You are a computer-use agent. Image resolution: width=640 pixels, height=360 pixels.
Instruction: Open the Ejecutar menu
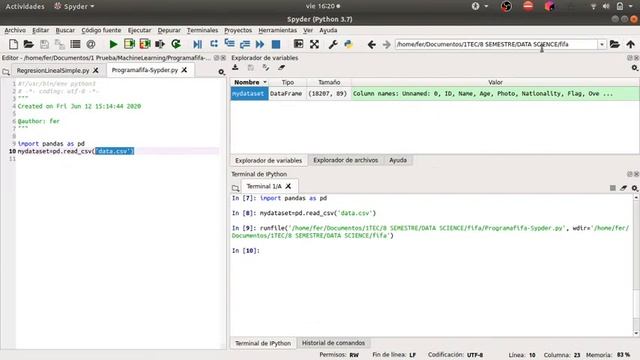click(x=139, y=30)
